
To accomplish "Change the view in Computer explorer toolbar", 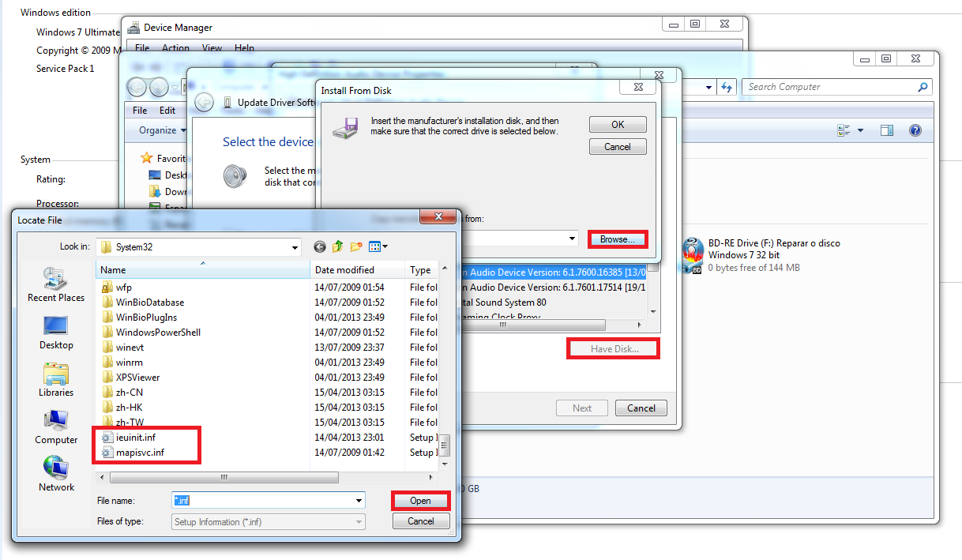I will pyautogui.click(x=844, y=130).
